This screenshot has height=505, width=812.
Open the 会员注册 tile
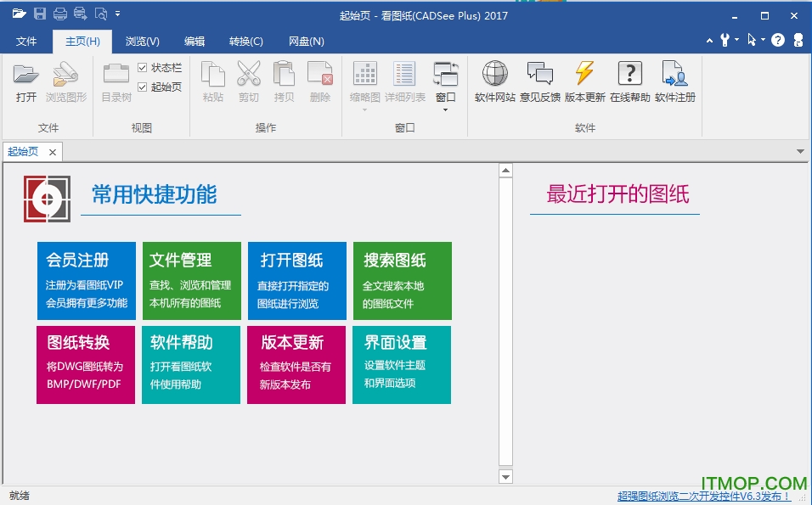click(87, 281)
